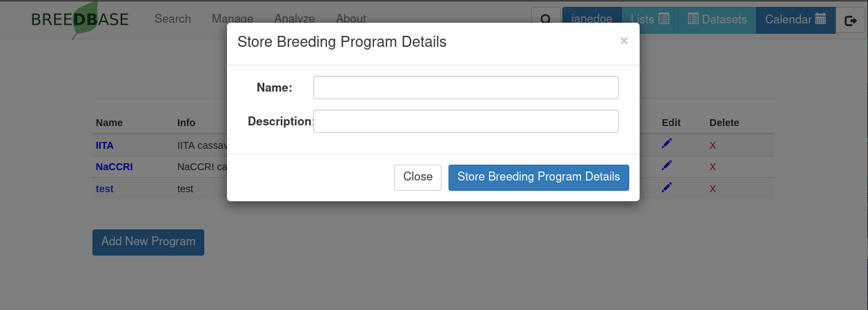Delete the test program with red X
This screenshot has width=868, height=310.
713,189
